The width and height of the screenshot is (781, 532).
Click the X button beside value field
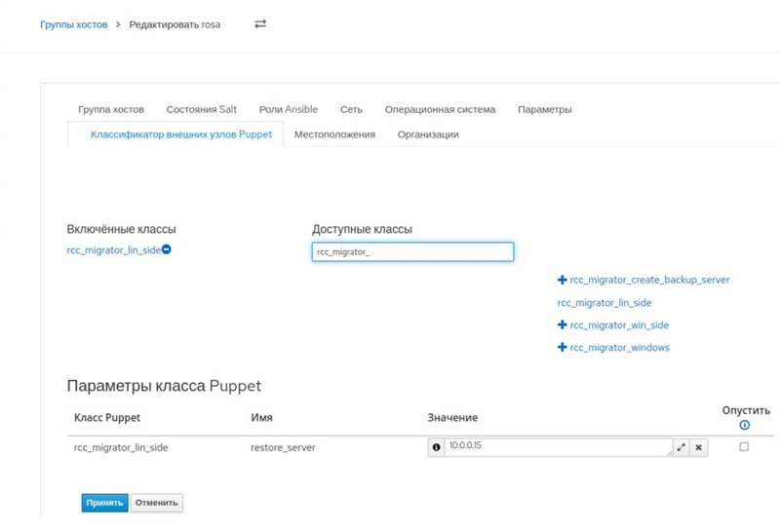coord(698,447)
